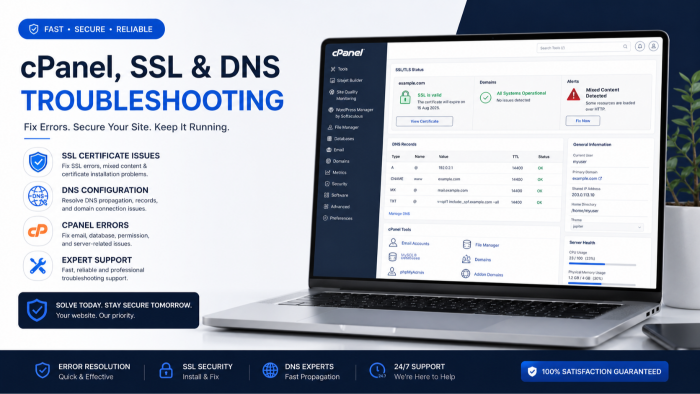Open Preferences in the sidebar
The height and width of the screenshot is (394, 700).
tap(338, 218)
